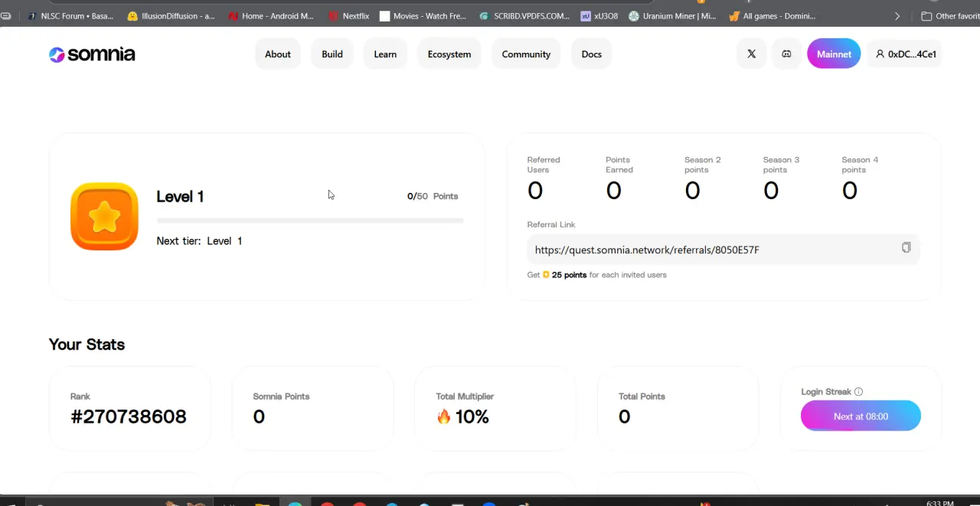Open the Other favorites folder
980x506 pixels.
click(x=949, y=16)
